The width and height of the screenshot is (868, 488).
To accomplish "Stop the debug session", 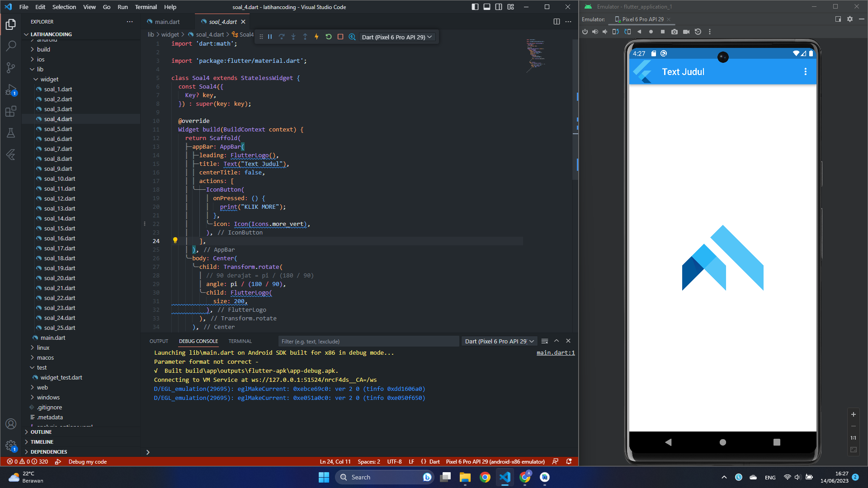I will [x=340, y=37].
